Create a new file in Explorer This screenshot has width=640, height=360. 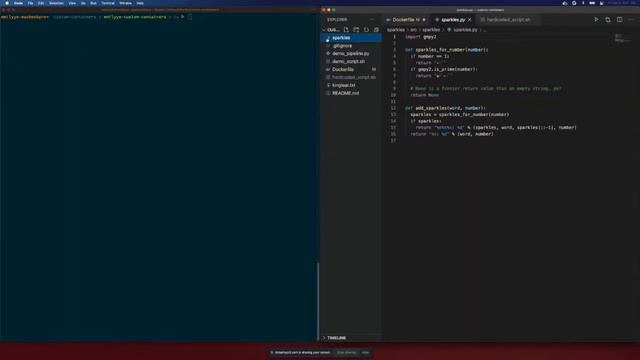(x=346, y=30)
